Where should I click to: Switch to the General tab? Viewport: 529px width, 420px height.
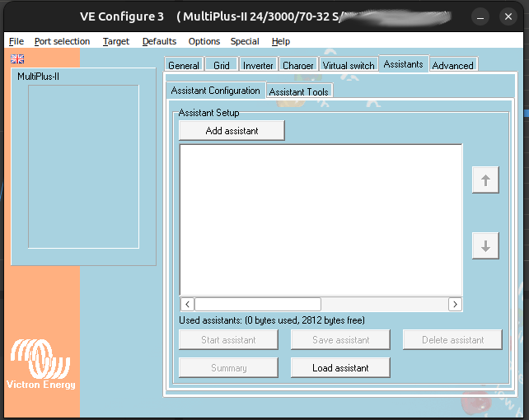pyautogui.click(x=184, y=65)
